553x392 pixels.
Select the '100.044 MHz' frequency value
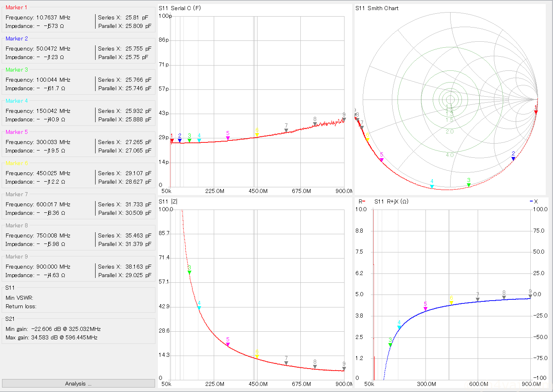coord(53,80)
